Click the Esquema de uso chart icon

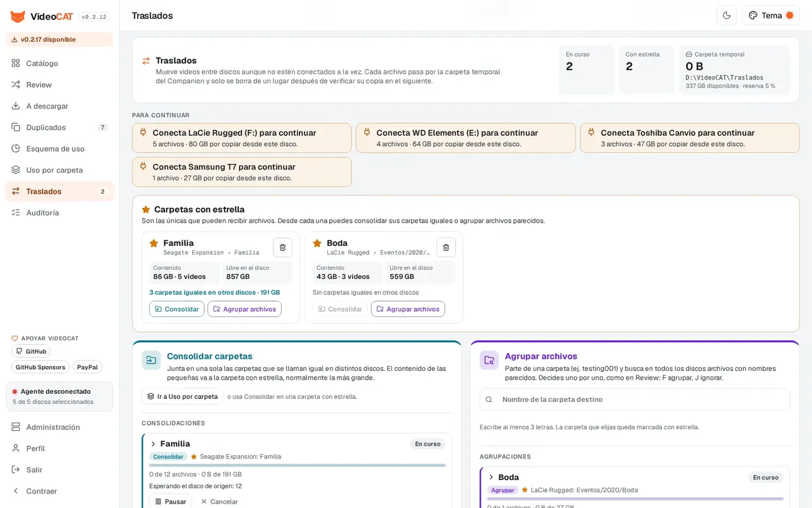tap(16, 149)
